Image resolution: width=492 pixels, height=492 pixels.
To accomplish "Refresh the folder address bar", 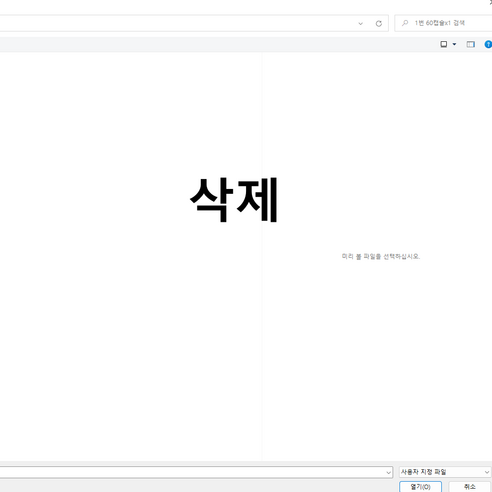I will point(379,23).
